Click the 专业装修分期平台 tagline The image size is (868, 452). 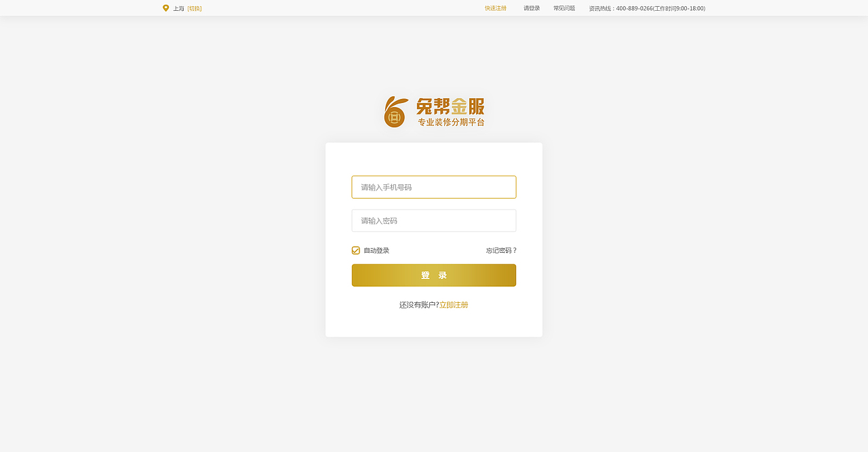(451, 123)
